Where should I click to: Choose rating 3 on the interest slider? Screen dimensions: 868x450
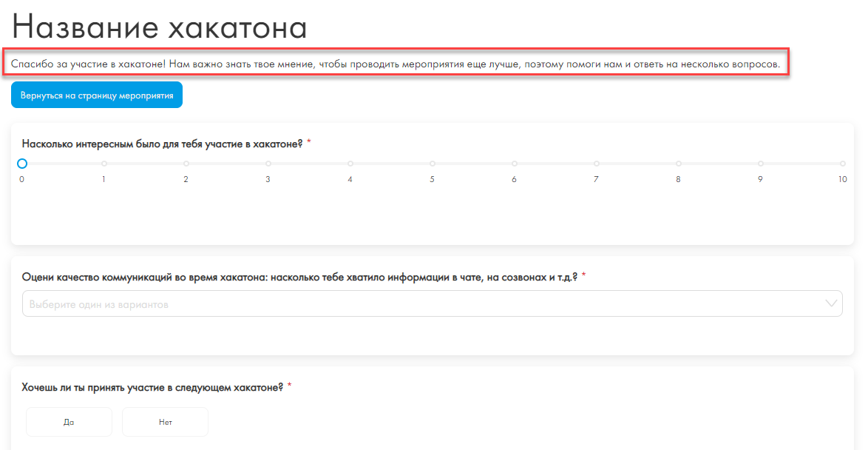(268, 164)
